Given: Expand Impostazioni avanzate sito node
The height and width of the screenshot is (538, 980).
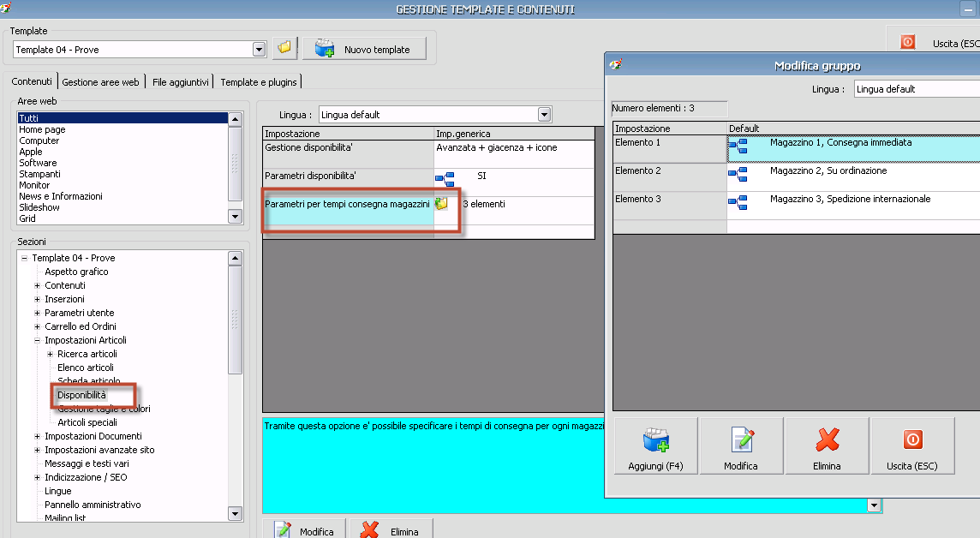Looking at the screenshot, I should pyautogui.click(x=37, y=450).
